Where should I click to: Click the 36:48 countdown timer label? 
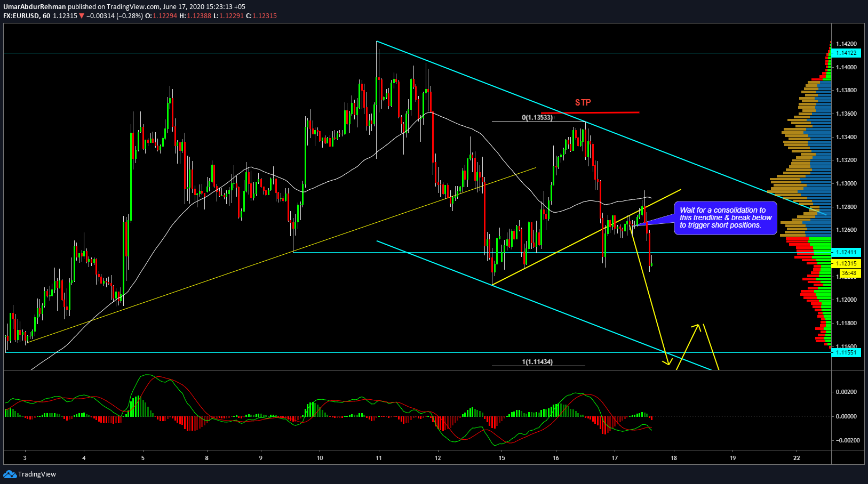(849, 273)
